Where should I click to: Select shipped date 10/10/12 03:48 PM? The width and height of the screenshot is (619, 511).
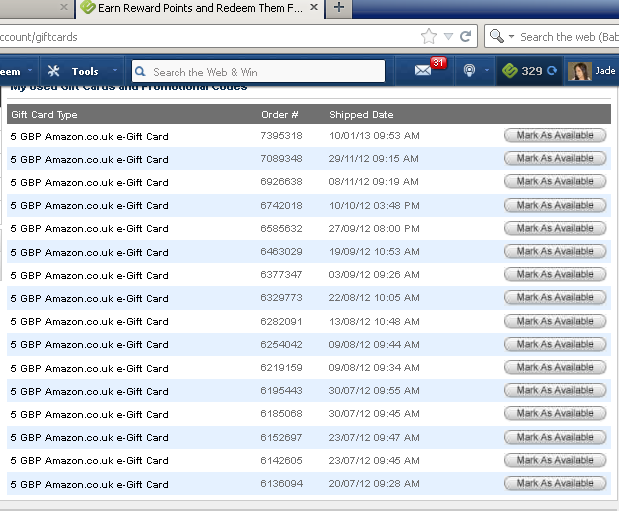[x=374, y=206]
